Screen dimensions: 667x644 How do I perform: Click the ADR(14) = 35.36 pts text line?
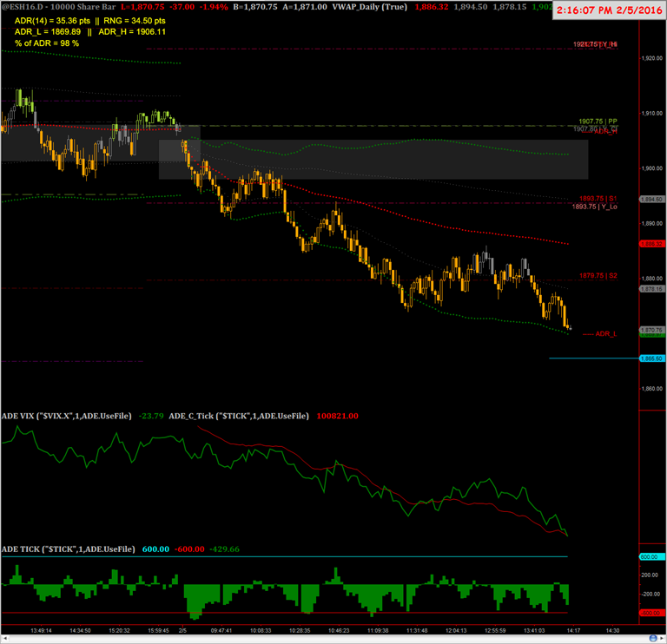52,21
